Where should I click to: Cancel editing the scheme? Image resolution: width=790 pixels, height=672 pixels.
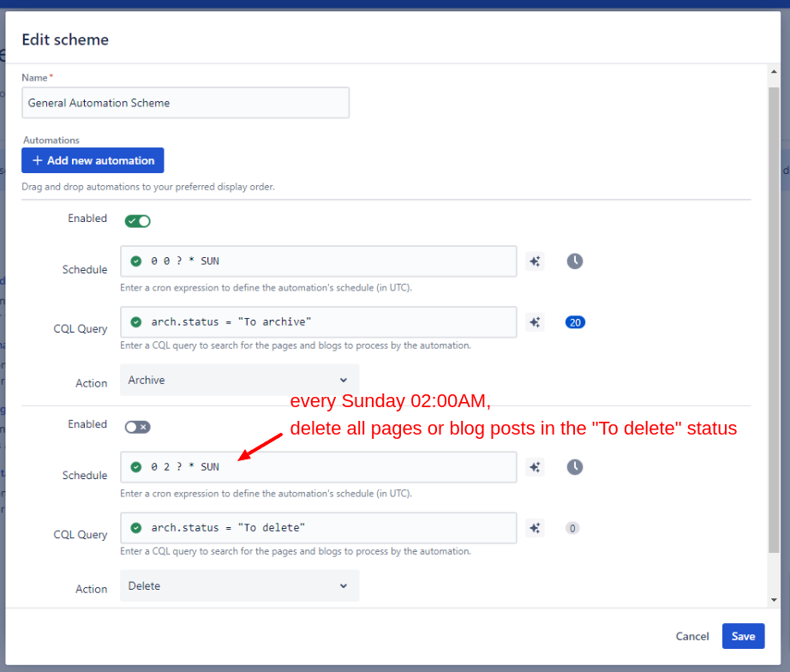691,636
